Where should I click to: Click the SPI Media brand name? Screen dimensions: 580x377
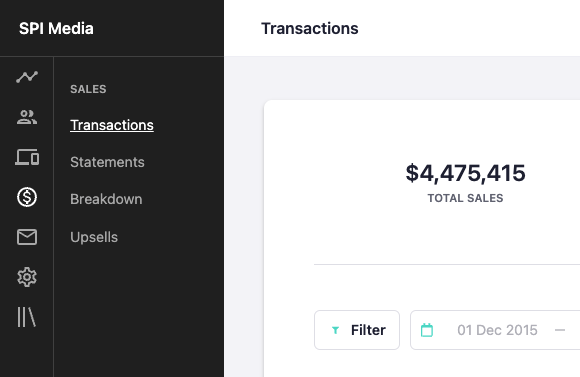pos(56,28)
